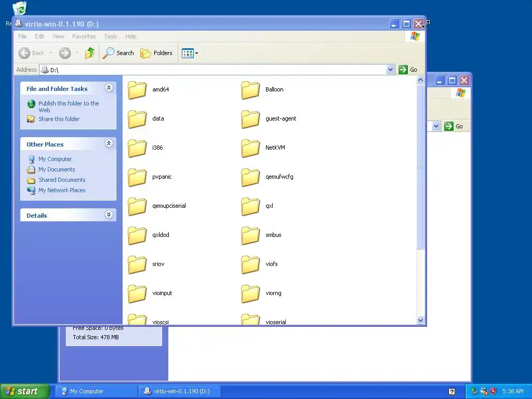Go to My Documents link
The image size is (532, 399).
coord(57,169)
